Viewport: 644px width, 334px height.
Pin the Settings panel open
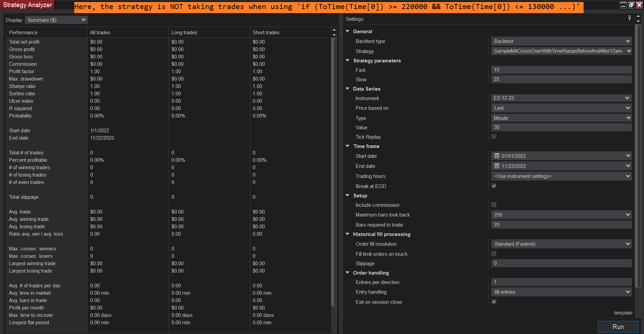tap(630, 18)
